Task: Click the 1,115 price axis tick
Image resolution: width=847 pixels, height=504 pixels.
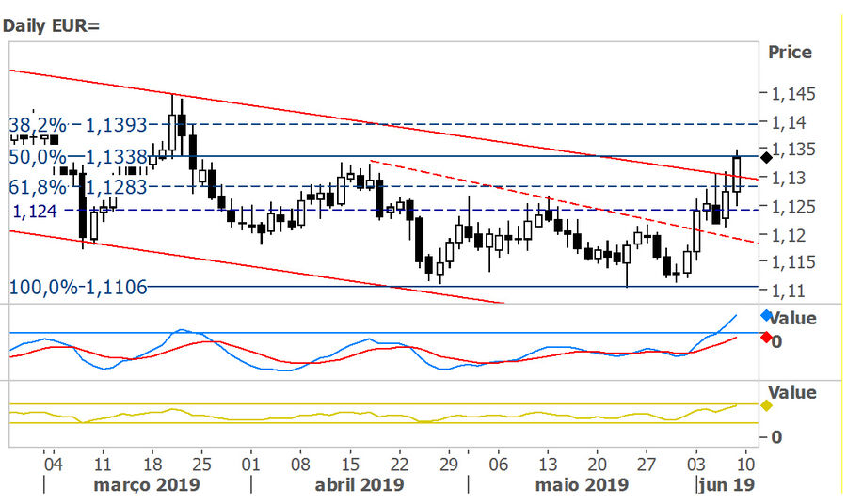Action: tap(793, 262)
